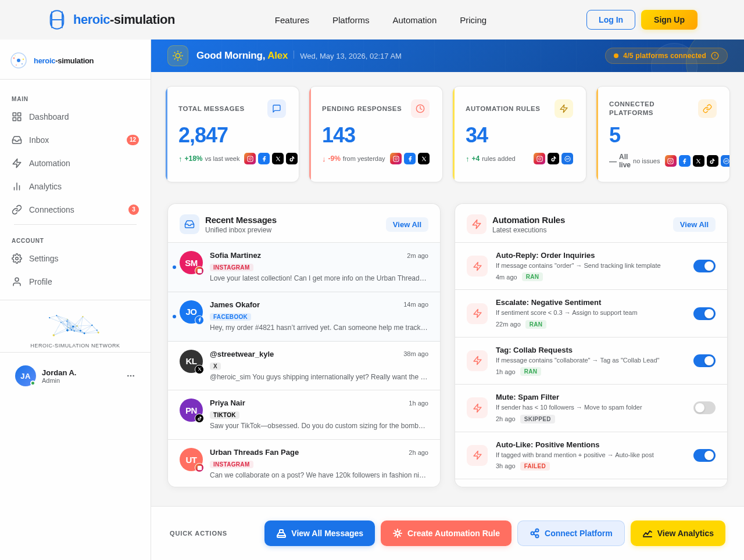Click the sun icon beside the greeting
This screenshot has height=560, width=744.
pos(178,56)
